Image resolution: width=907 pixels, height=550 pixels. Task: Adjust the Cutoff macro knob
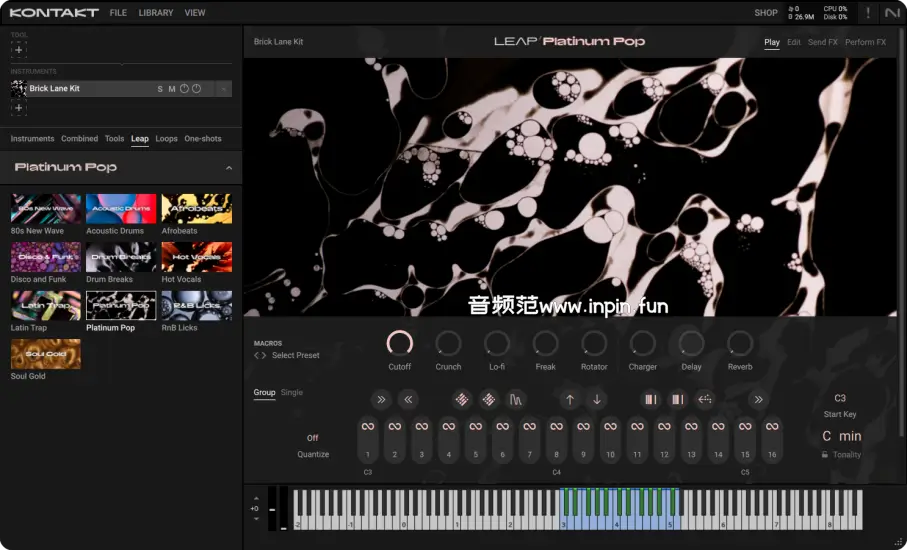coord(399,344)
